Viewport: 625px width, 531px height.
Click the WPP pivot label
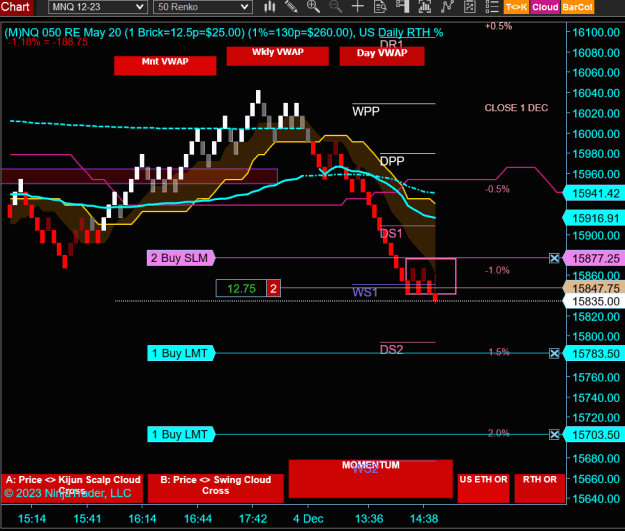tap(366, 112)
